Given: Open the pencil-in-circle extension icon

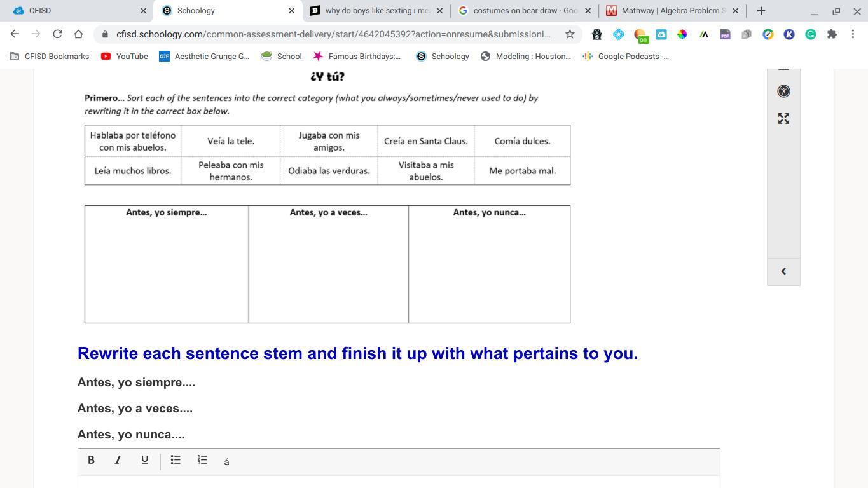Looking at the screenshot, I should point(768,34).
